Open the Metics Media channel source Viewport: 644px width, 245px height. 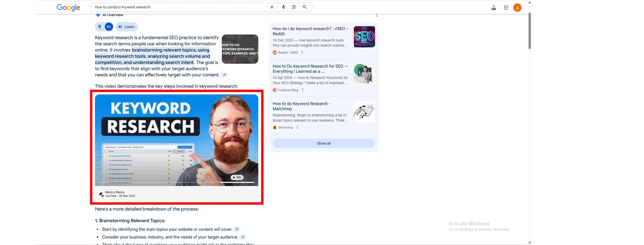(117, 194)
